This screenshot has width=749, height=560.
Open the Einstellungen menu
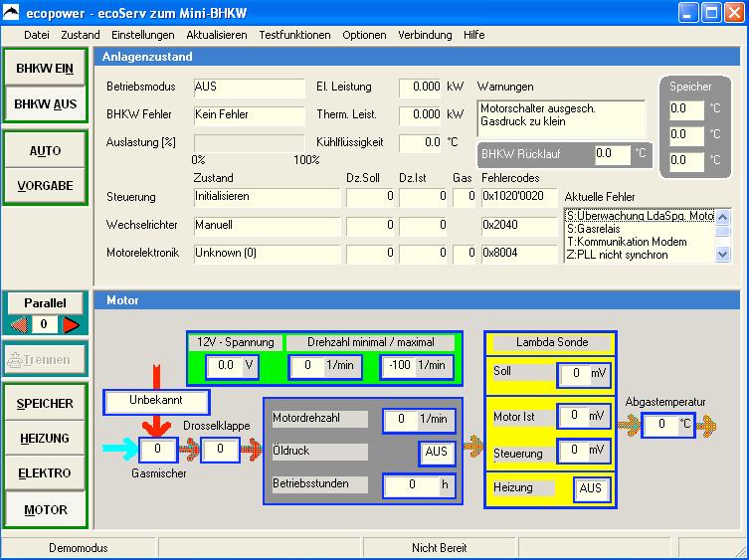[x=143, y=35]
